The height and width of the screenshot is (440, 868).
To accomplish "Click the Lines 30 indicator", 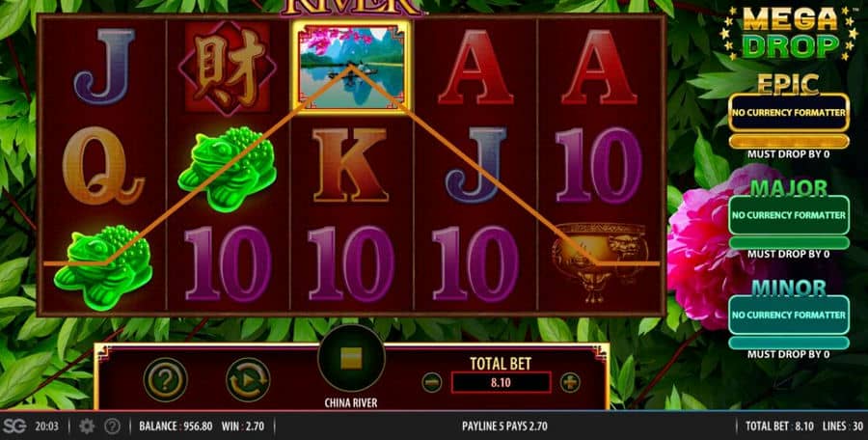I will pyautogui.click(x=837, y=426).
